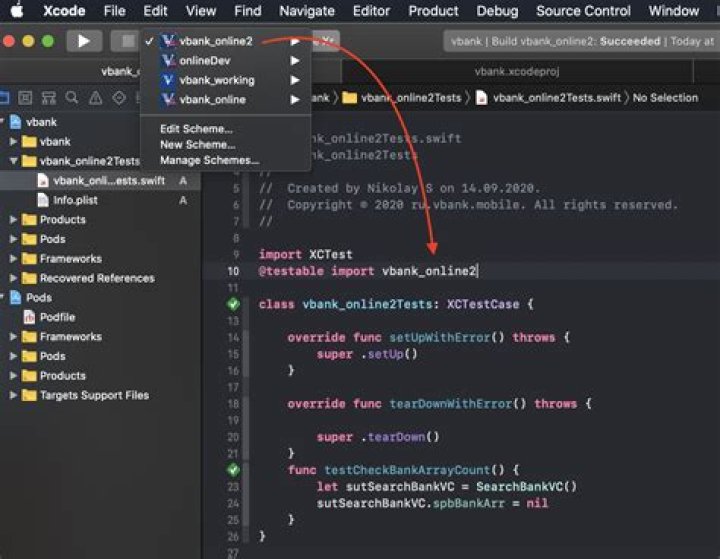Image resolution: width=720 pixels, height=559 pixels.
Task: Open the find navigator magnifier icon
Action: (72, 97)
